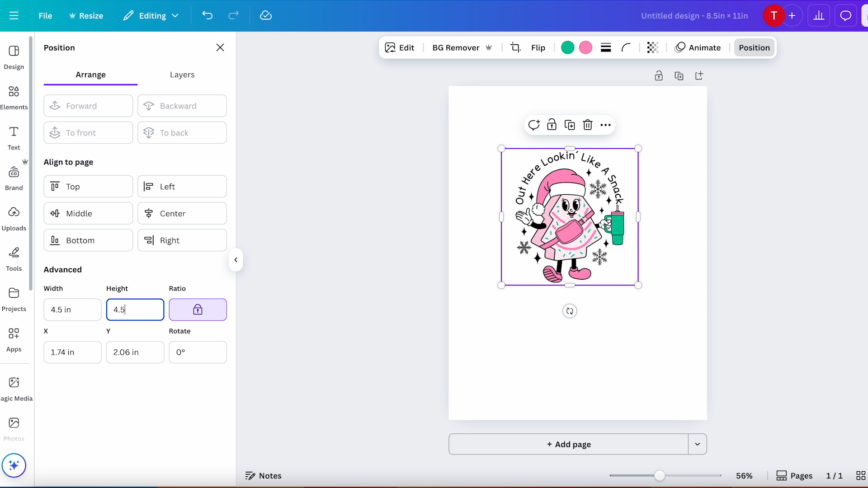Align the image to Center
The width and height of the screenshot is (868, 488).
point(182,213)
